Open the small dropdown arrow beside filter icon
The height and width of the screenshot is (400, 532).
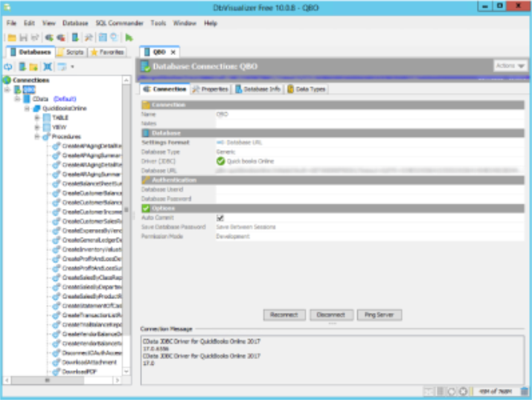coord(72,67)
